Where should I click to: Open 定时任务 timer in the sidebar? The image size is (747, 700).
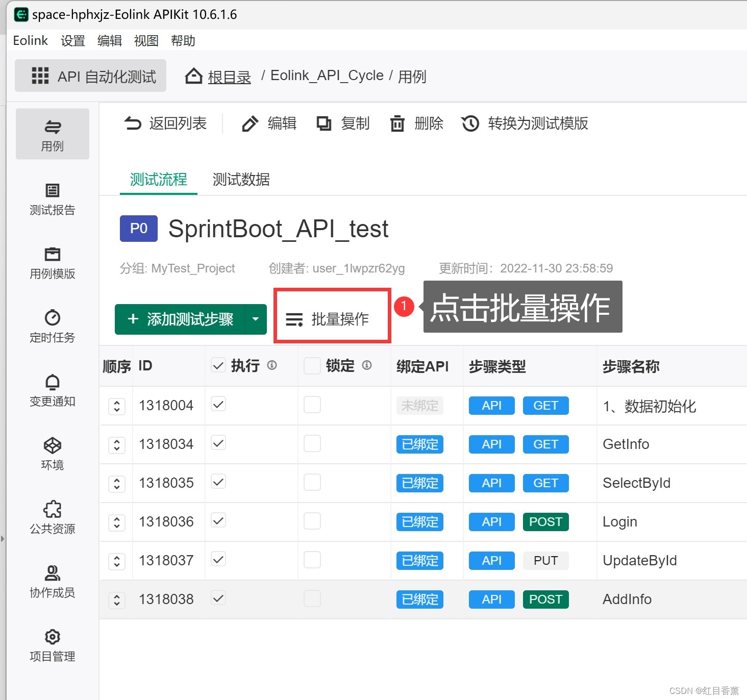(53, 327)
